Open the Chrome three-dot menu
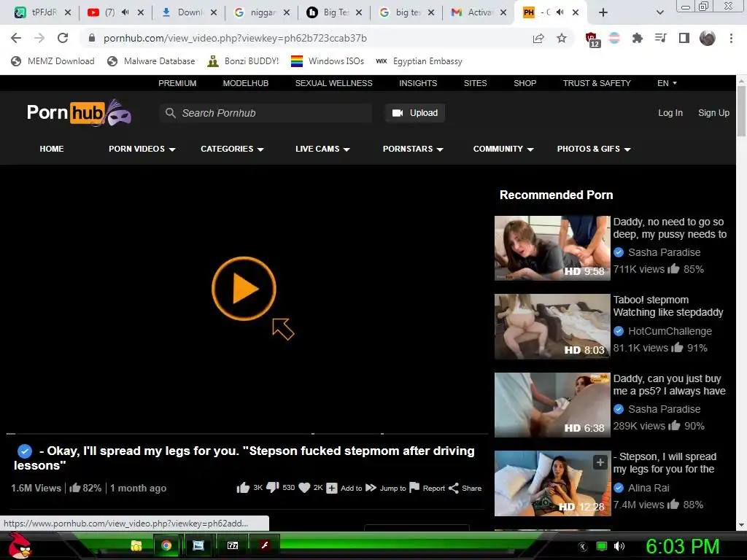The image size is (747, 560). tap(731, 38)
